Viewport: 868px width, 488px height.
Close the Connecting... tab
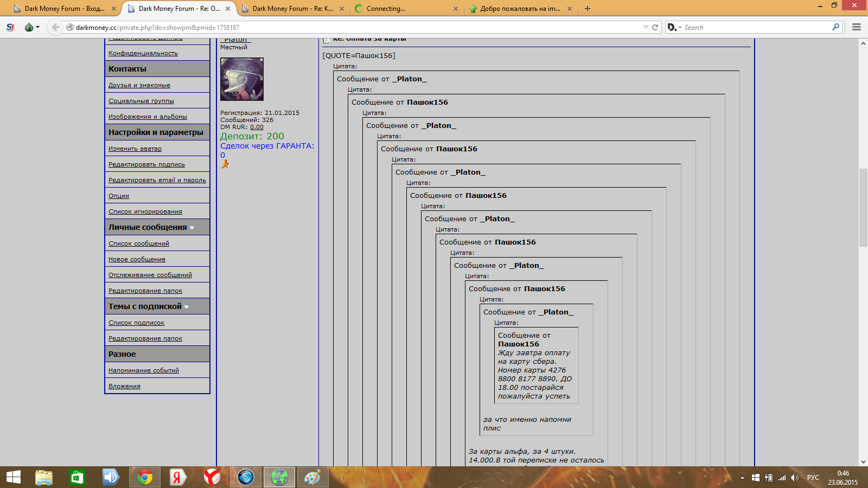click(x=455, y=9)
